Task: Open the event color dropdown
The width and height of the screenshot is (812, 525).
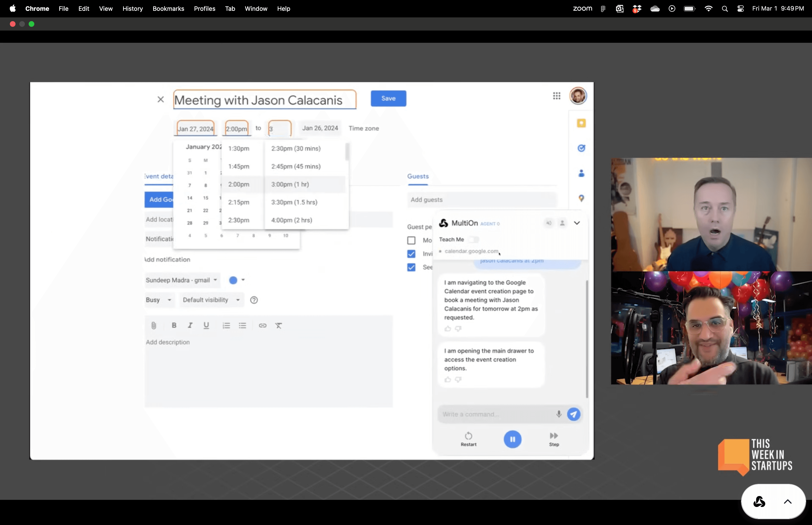Action: (237, 280)
